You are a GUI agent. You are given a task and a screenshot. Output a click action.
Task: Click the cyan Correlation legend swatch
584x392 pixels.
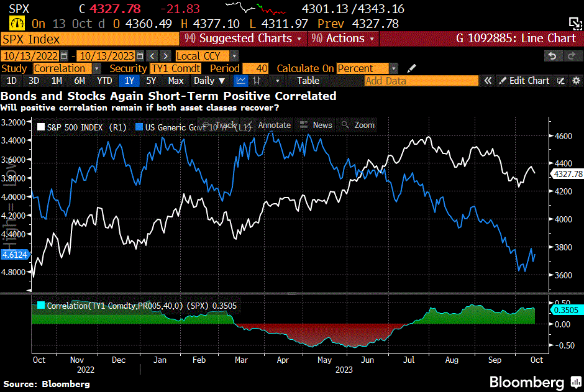40,306
